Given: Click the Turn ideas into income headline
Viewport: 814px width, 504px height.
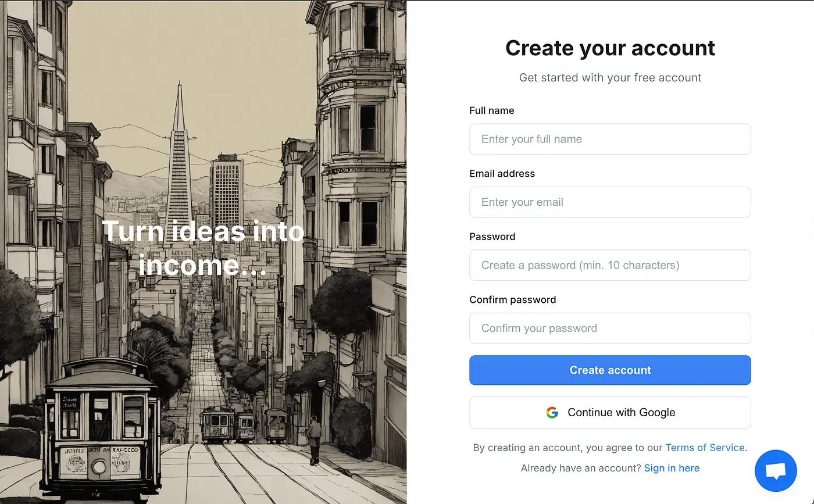Looking at the screenshot, I should 203,248.
